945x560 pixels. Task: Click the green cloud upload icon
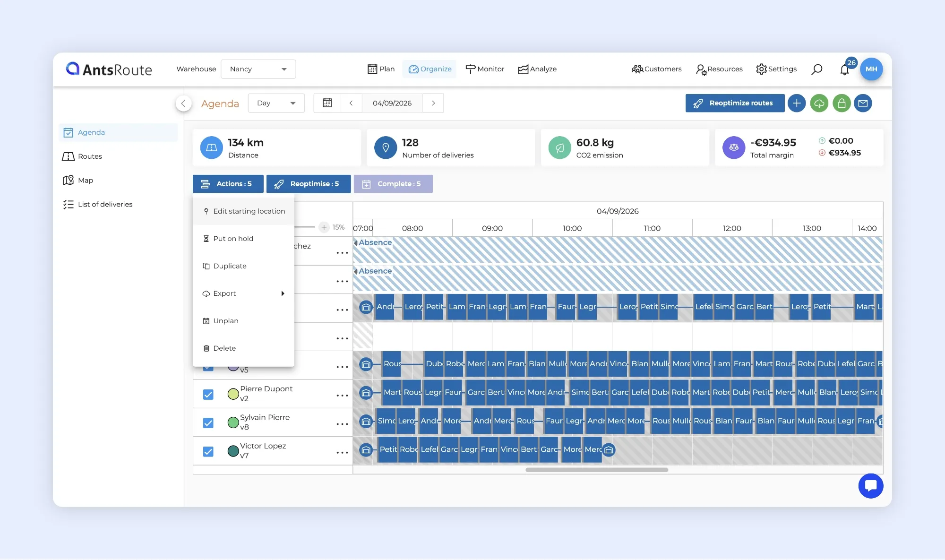(819, 103)
